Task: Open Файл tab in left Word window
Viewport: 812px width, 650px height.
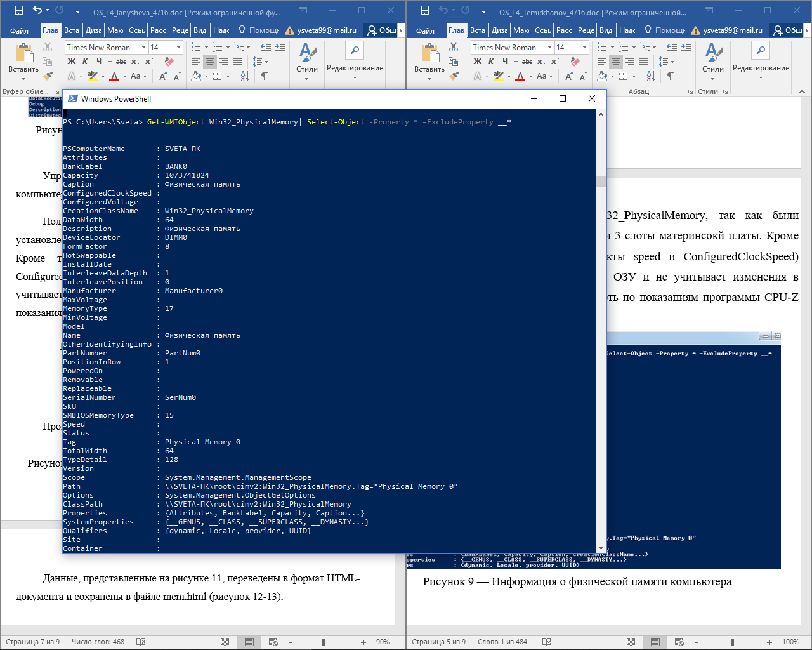Action: pos(19,30)
